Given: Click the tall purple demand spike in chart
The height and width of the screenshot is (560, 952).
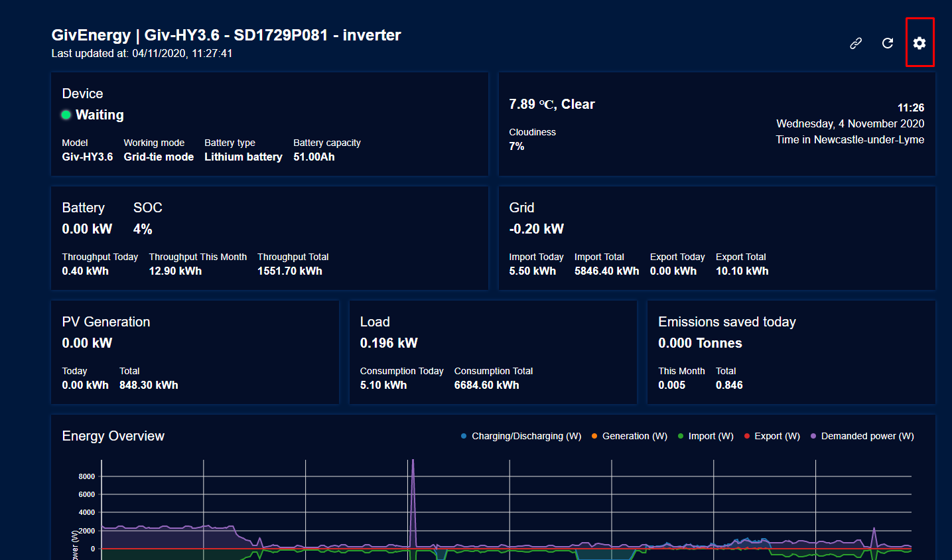Looking at the screenshot, I should point(413,502).
